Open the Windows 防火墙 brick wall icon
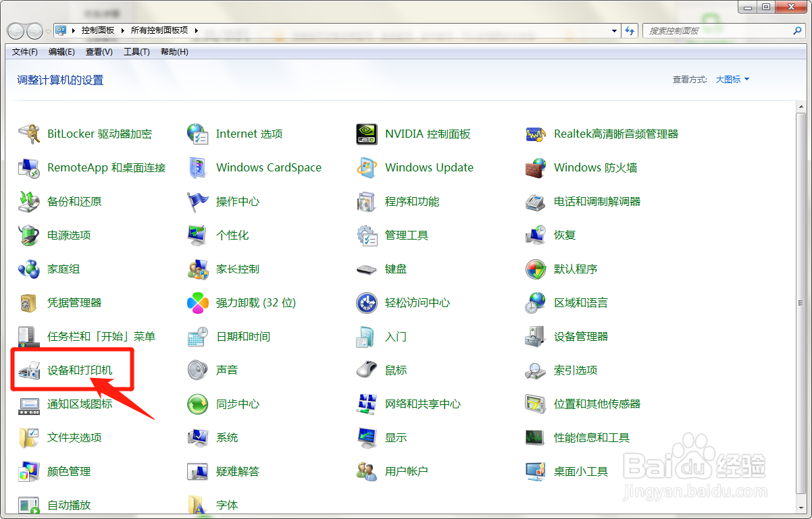The height and width of the screenshot is (519, 812). point(536,167)
